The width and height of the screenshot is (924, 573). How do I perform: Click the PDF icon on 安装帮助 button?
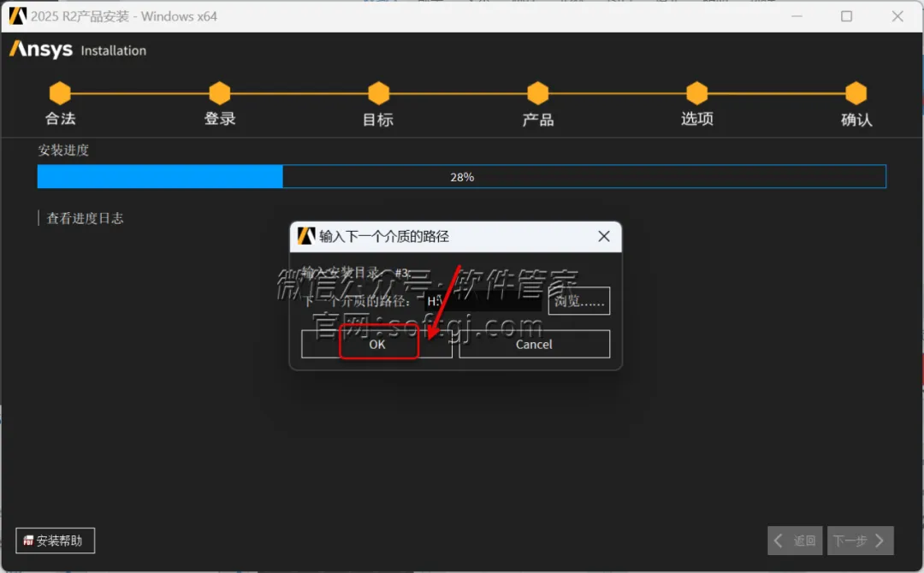(28, 541)
